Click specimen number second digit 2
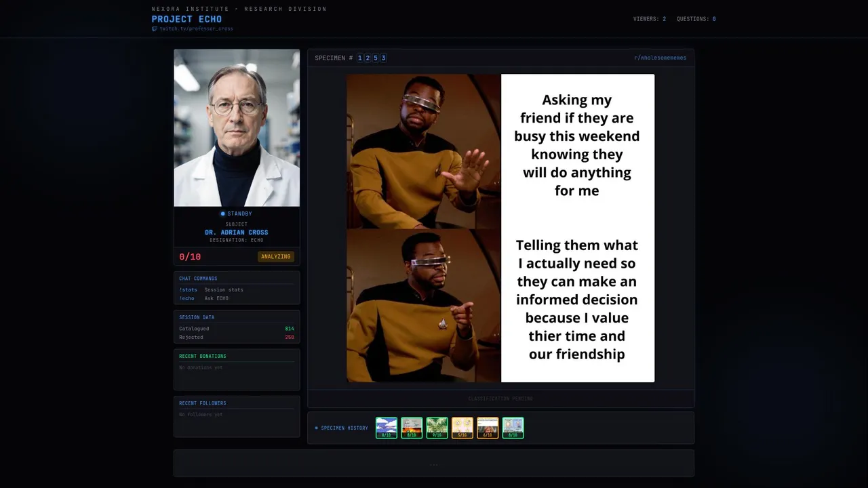Viewport: 868px width, 488px height. click(368, 58)
